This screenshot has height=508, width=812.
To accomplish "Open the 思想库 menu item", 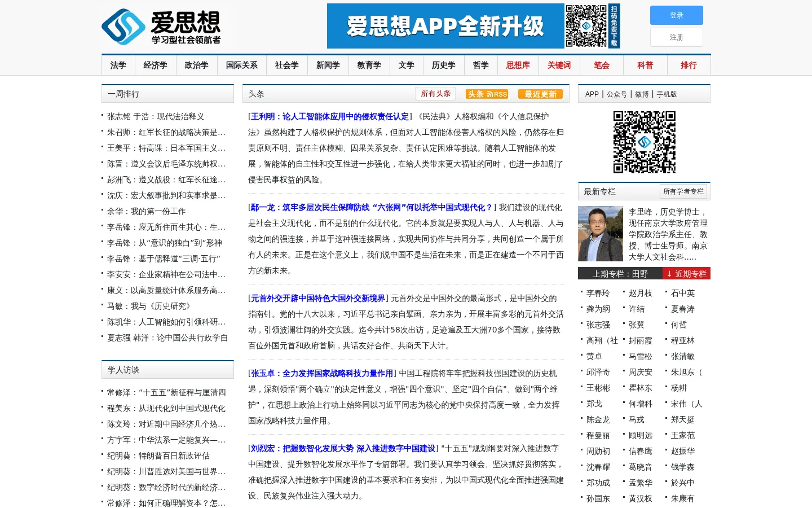I will click(x=518, y=65).
